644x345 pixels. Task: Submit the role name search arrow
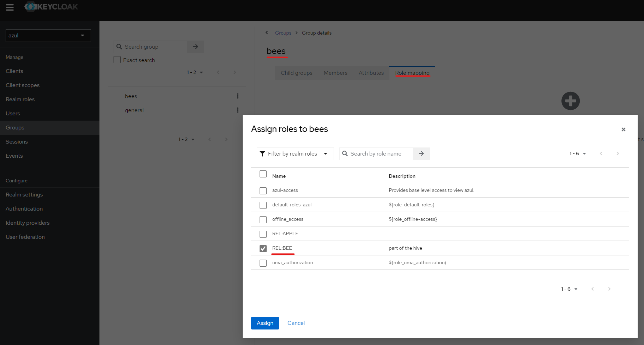pos(421,153)
